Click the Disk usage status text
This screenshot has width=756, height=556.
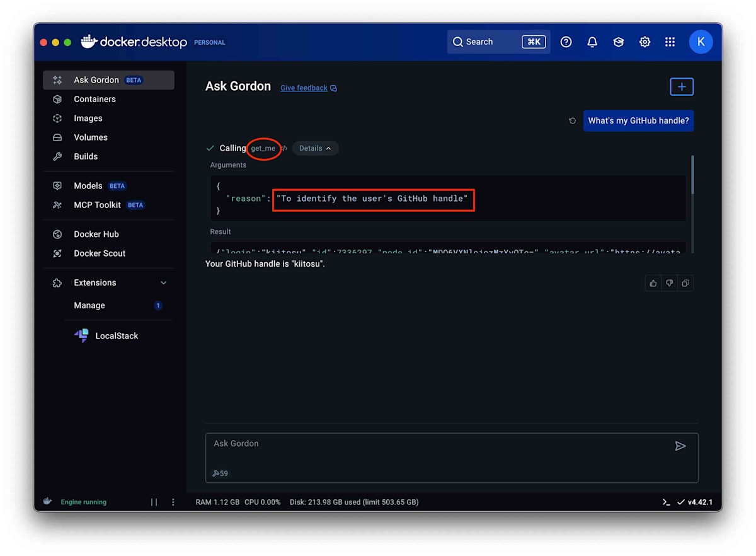354,502
